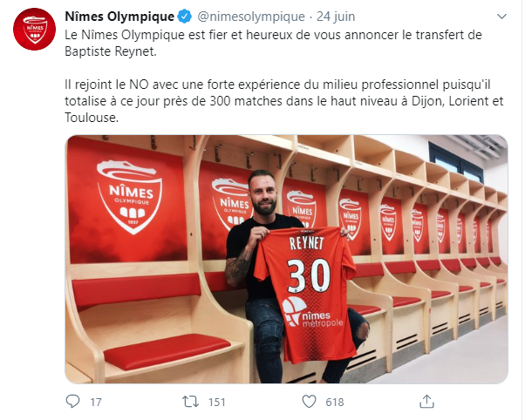Expand the tweet options chevron
Screen dimensions: 525x420
(501, 17)
